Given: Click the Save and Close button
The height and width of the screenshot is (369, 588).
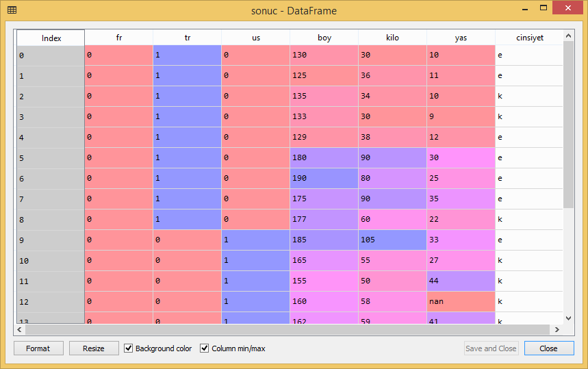Looking at the screenshot, I should (x=491, y=348).
